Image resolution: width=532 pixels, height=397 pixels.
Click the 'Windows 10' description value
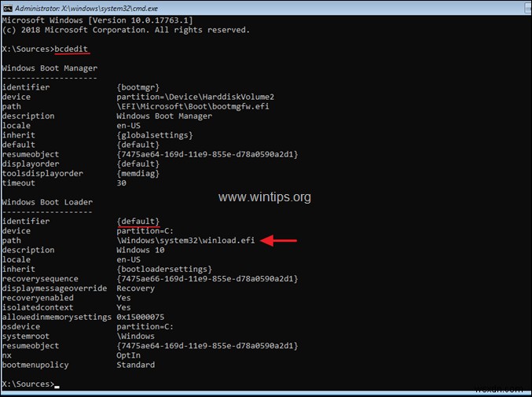tap(141, 250)
